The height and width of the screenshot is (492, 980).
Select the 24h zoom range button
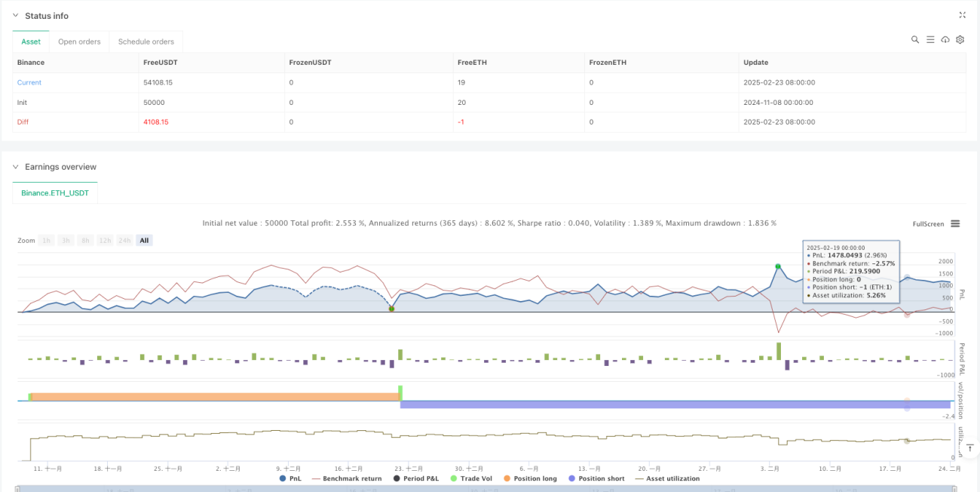point(124,240)
